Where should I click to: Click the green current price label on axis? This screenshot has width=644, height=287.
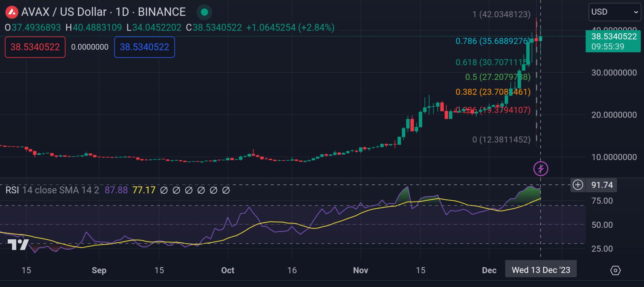(x=613, y=41)
